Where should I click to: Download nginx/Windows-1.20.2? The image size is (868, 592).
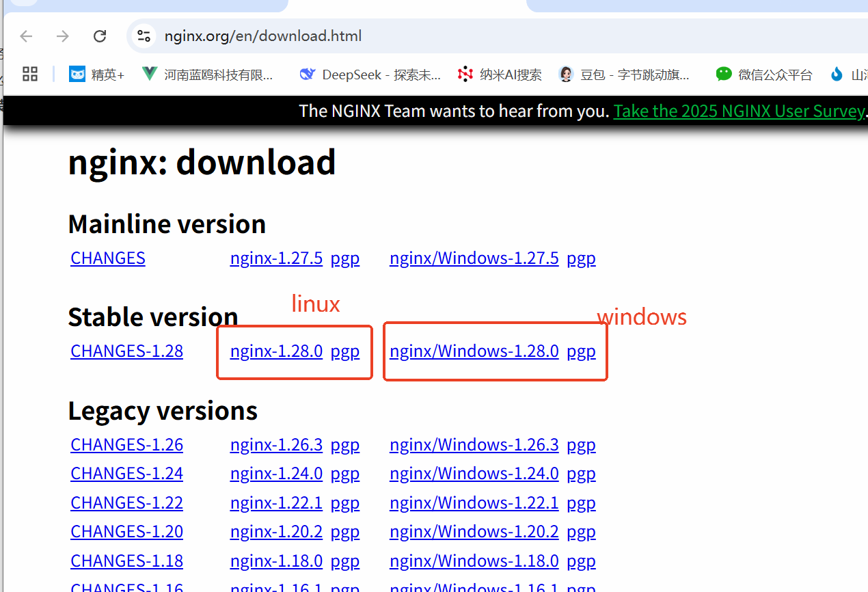(x=474, y=532)
